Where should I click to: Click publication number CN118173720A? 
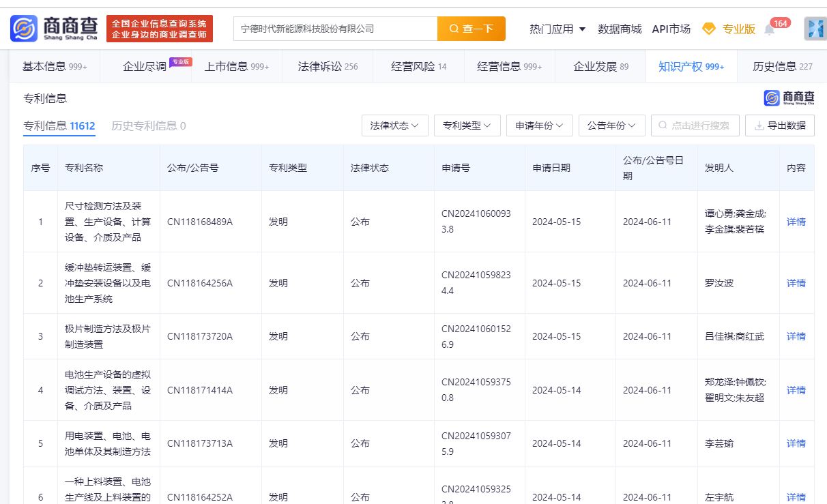point(200,336)
